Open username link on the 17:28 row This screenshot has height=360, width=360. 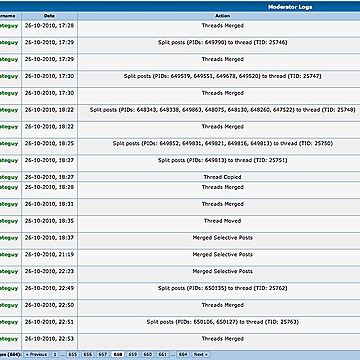[x=9, y=26]
